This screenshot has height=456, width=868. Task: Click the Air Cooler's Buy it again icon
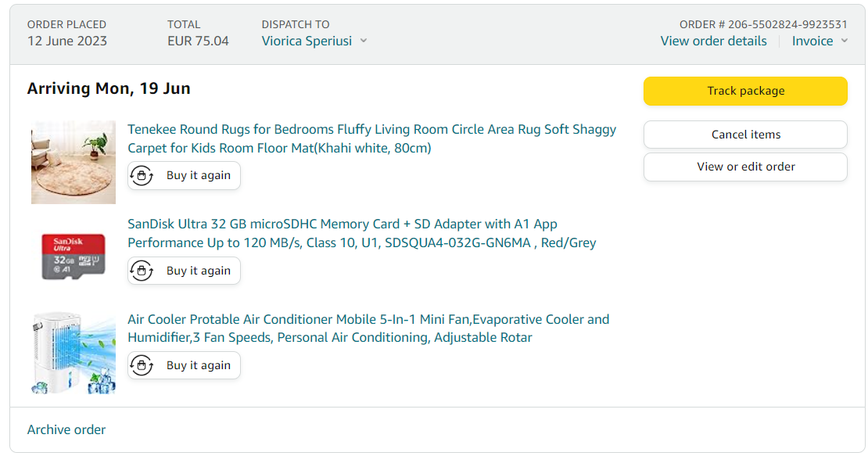[x=142, y=365]
